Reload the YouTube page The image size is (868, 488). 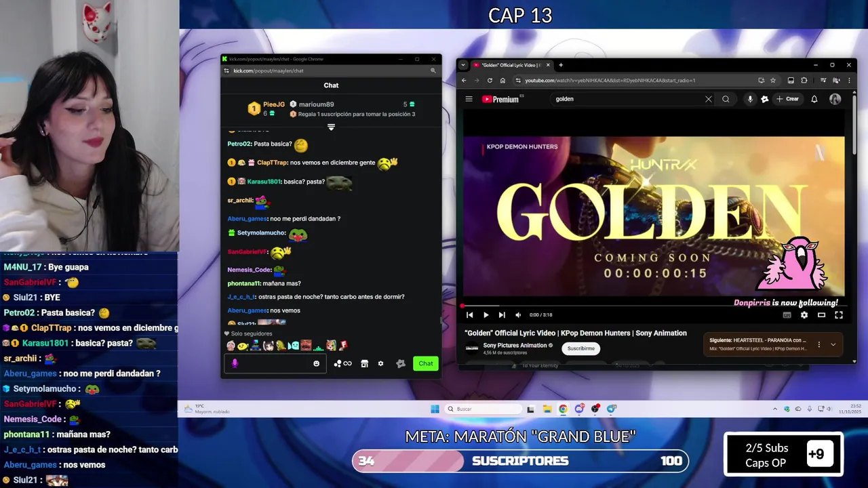coord(490,81)
